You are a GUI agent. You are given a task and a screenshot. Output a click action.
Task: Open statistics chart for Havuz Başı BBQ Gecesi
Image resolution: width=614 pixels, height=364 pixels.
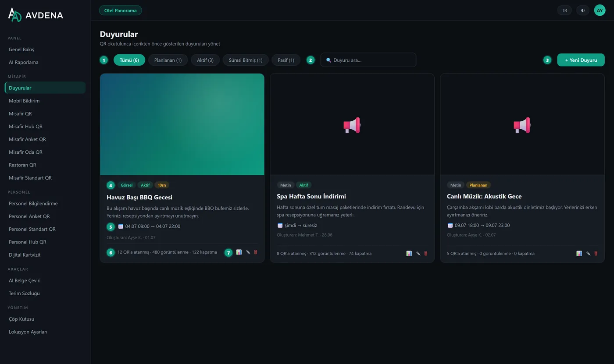click(239, 252)
